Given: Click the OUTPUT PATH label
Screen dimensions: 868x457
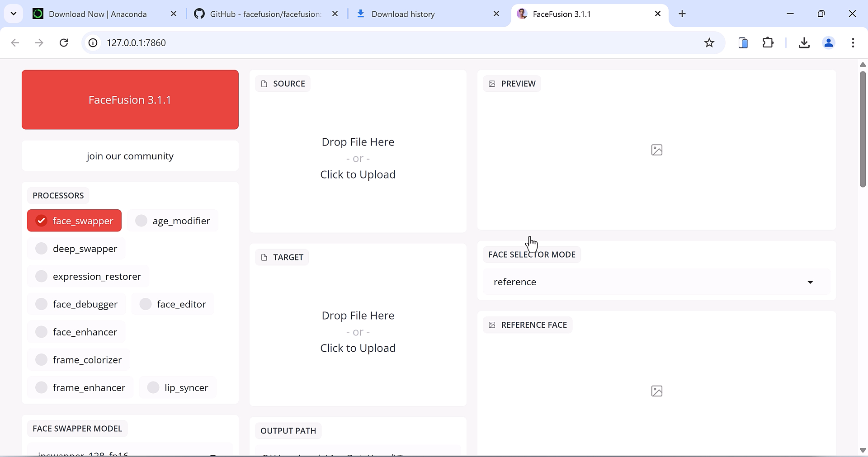Looking at the screenshot, I should (288, 431).
